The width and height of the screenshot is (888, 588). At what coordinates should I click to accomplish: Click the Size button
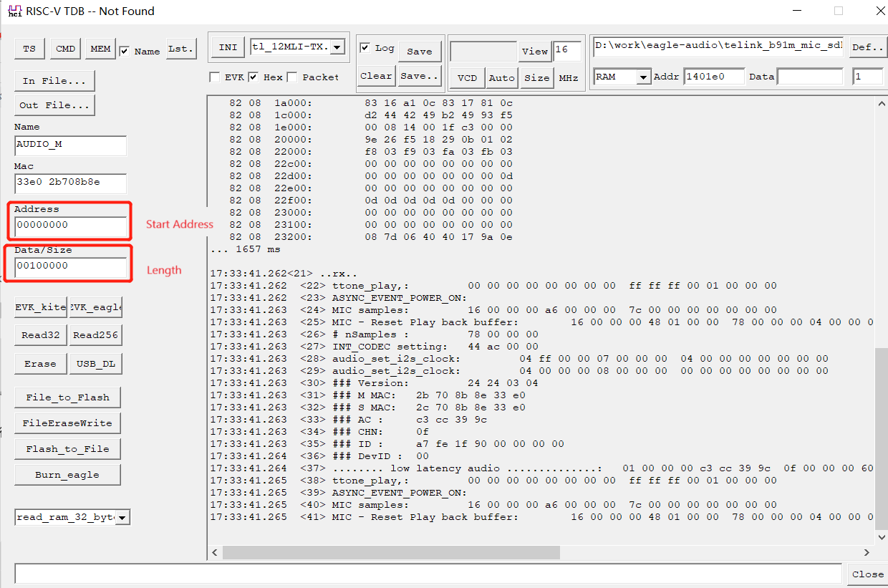[537, 77]
